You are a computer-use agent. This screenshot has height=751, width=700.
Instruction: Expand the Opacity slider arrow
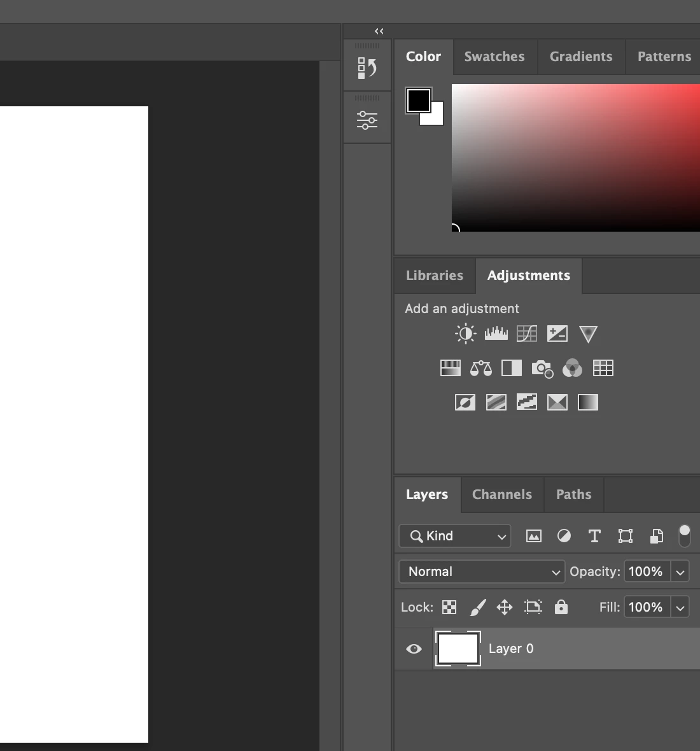click(x=680, y=572)
